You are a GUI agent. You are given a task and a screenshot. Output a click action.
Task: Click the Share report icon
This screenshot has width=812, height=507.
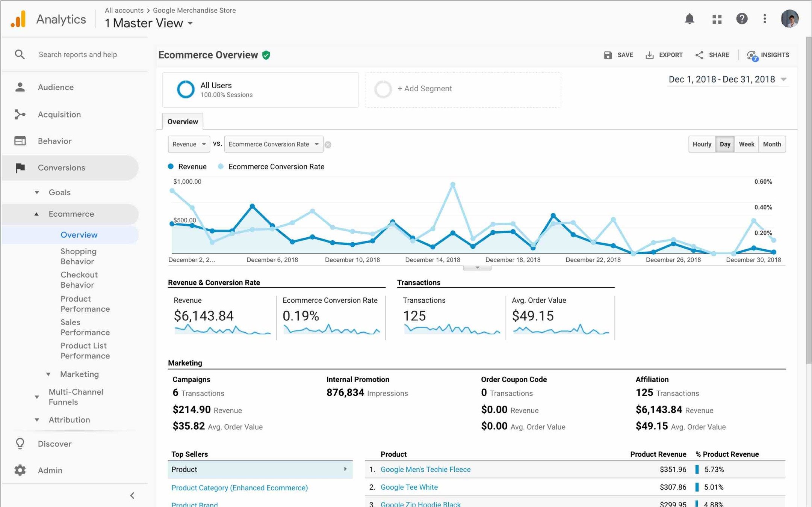click(x=699, y=55)
